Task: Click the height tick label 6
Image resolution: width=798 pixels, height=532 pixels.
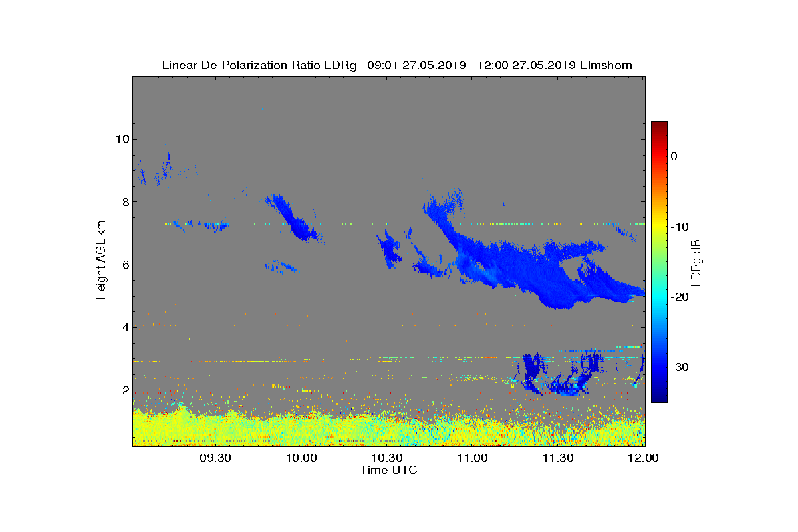Action: point(125,265)
